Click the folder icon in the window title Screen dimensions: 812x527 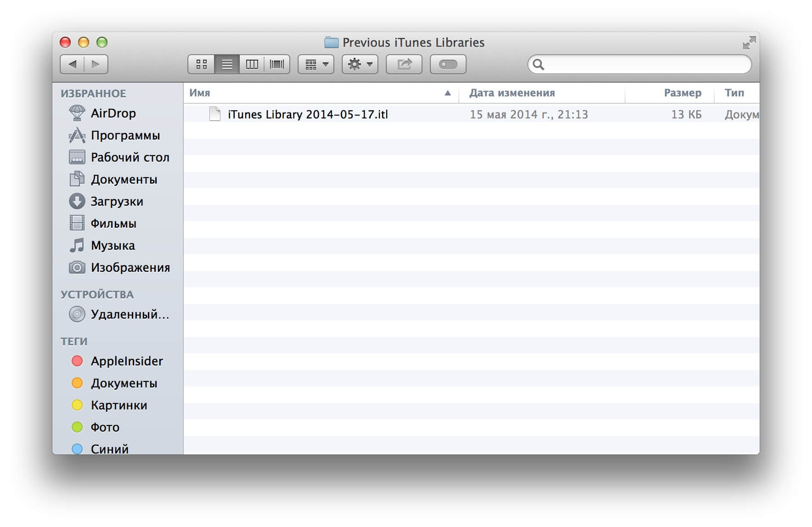coord(331,42)
